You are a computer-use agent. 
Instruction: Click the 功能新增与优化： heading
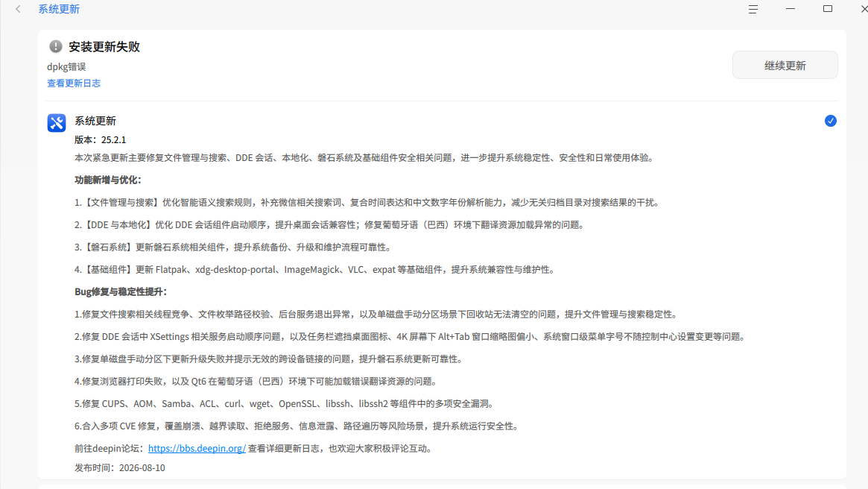(108, 180)
